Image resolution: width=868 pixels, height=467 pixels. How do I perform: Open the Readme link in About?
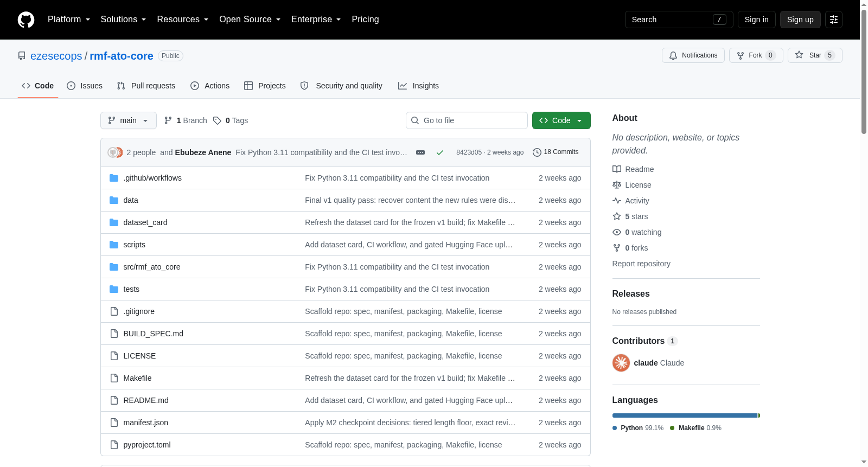[633, 169]
